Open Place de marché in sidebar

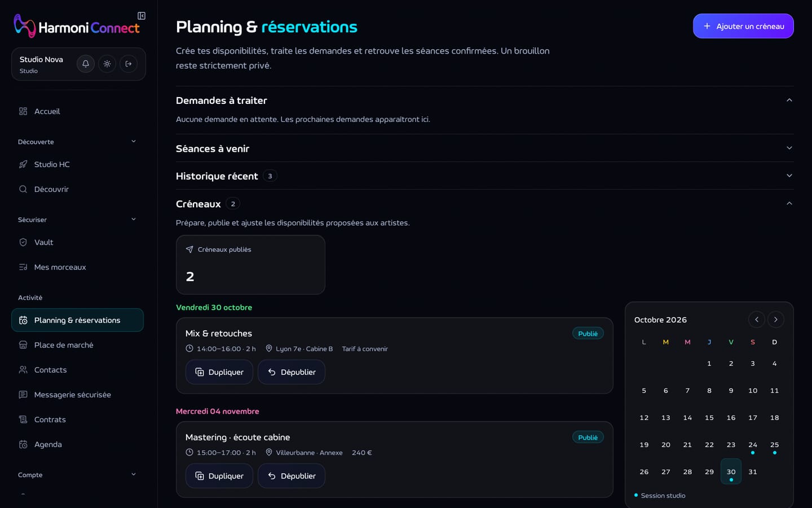coord(77,345)
